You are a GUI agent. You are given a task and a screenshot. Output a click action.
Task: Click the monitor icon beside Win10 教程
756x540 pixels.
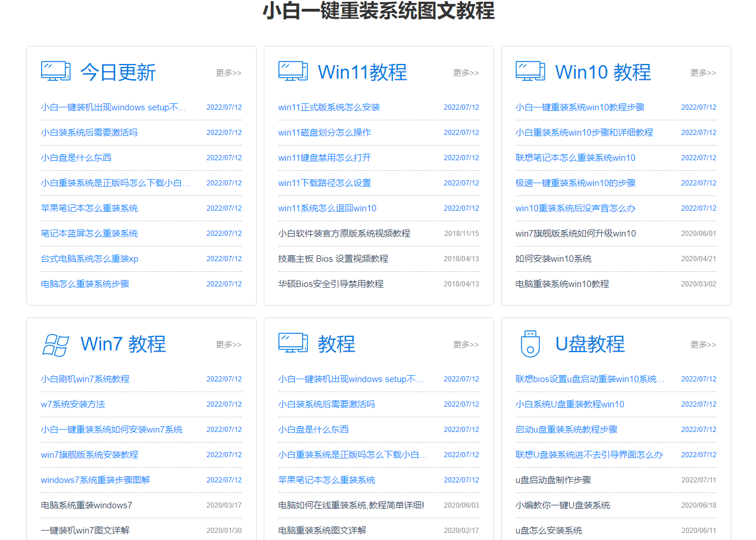530,70
